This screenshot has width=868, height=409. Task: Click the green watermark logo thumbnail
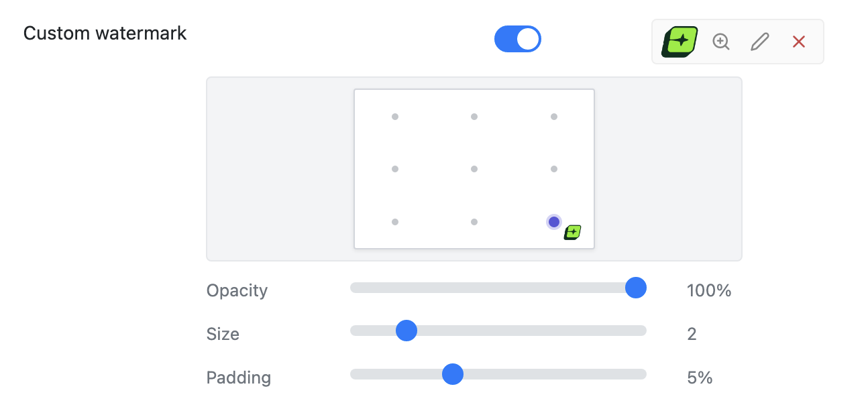[679, 41]
